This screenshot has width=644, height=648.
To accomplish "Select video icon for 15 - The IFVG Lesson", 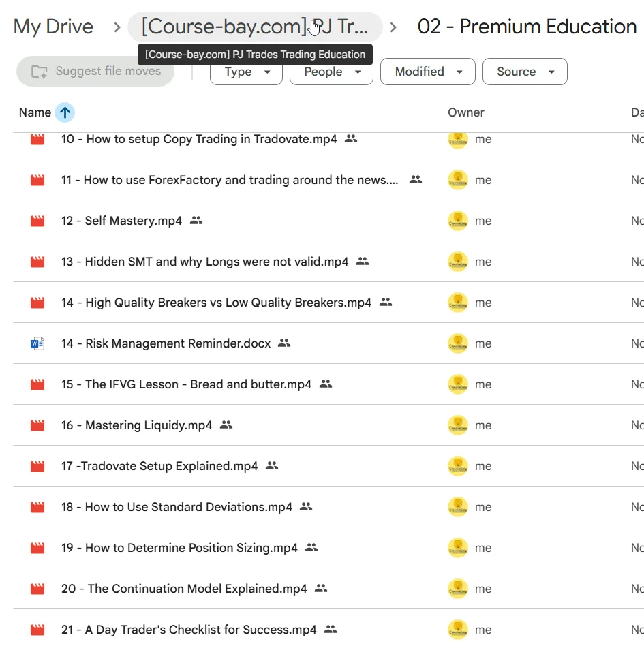I will tap(37, 385).
